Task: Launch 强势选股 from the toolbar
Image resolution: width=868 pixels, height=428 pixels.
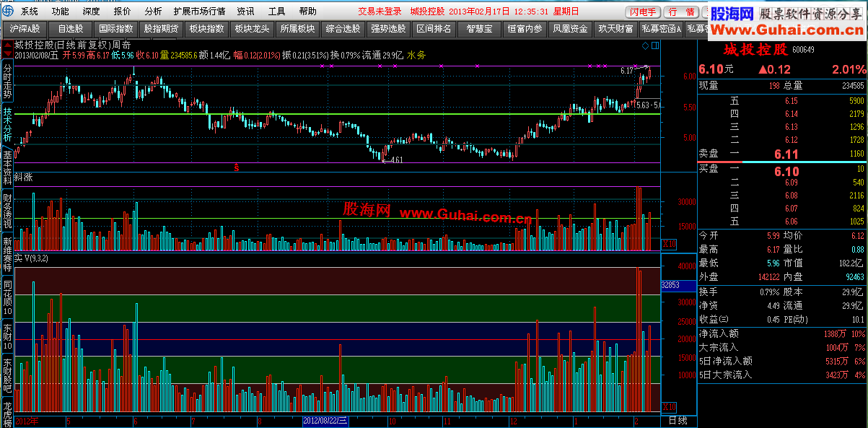Action: coord(388,29)
